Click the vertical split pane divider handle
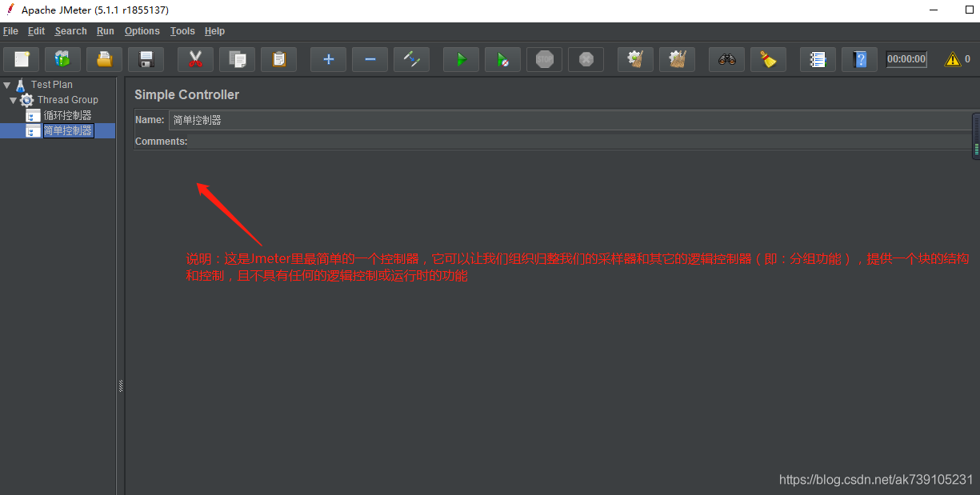Viewport: 980px width, 495px height. pyautogui.click(x=121, y=385)
